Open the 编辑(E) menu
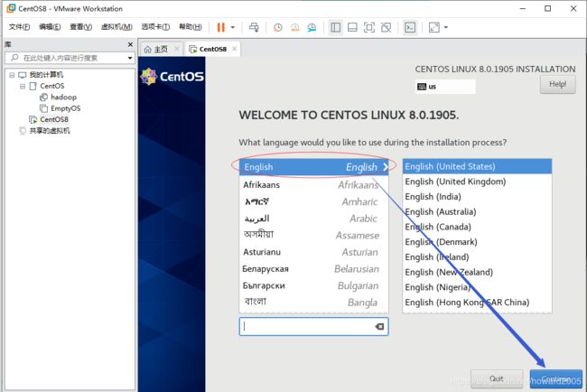Image resolution: width=587 pixels, height=392 pixels. click(50, 27)
